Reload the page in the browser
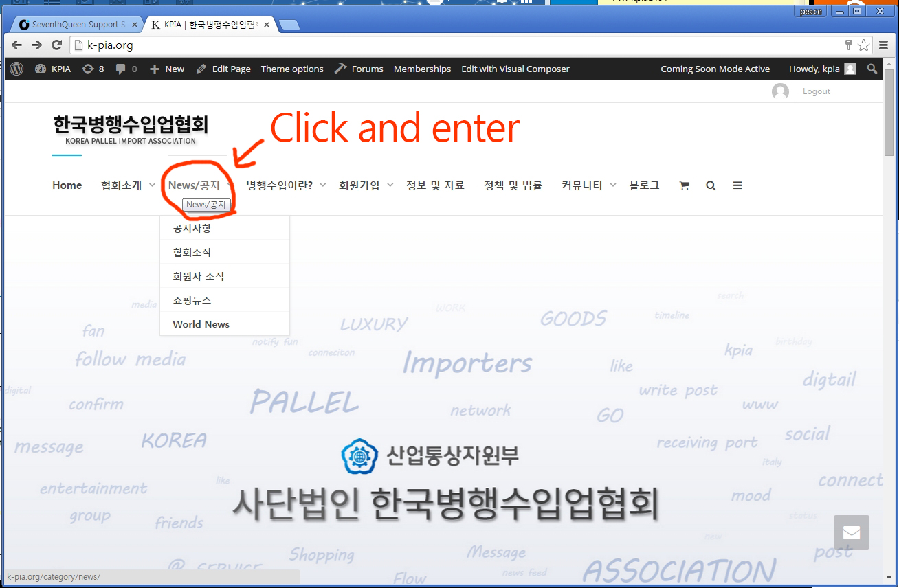This screenshot has height=588, width=899. point(57,45)
